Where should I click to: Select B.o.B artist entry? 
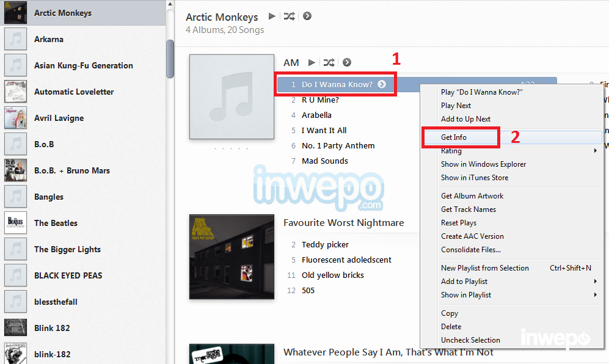82,144
